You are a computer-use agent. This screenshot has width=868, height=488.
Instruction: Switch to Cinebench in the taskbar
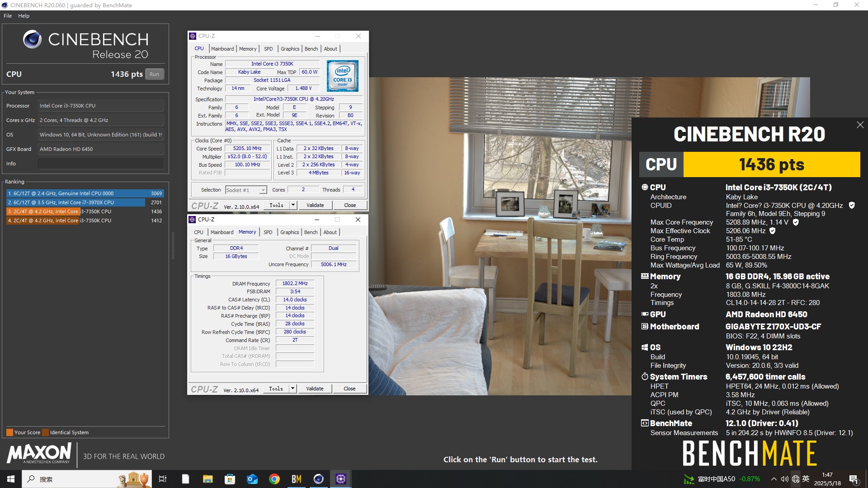(318, 479)
